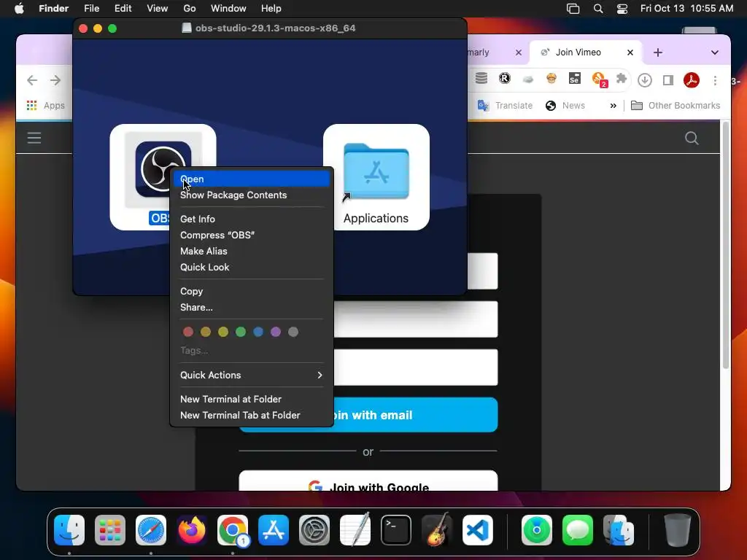Open the File menu
The height and width of the screenshot is (560, 747).
tap(91, 9)
